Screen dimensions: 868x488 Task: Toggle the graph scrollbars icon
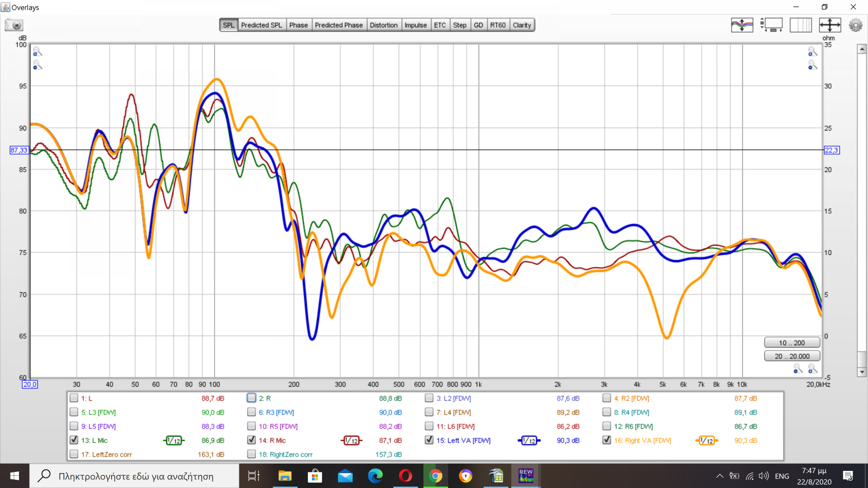pos(771,25)
